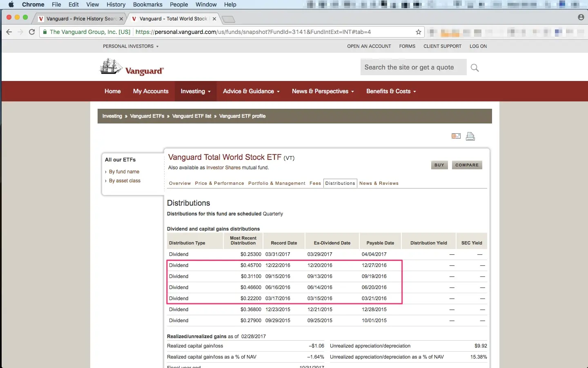Screen dimensions: 588x368
Task: Open Portfolio & Management tab
Action: click(x=277, y=183)
